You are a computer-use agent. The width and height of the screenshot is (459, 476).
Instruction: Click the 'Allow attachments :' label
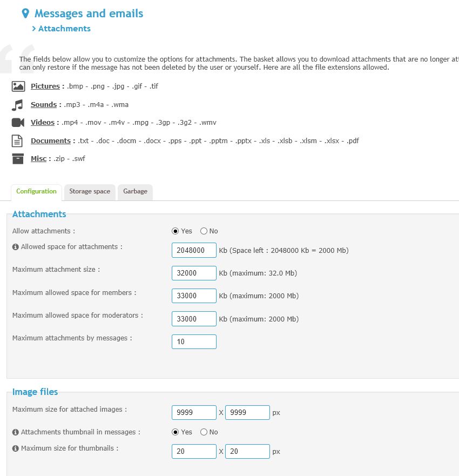[x=44, y=231]
